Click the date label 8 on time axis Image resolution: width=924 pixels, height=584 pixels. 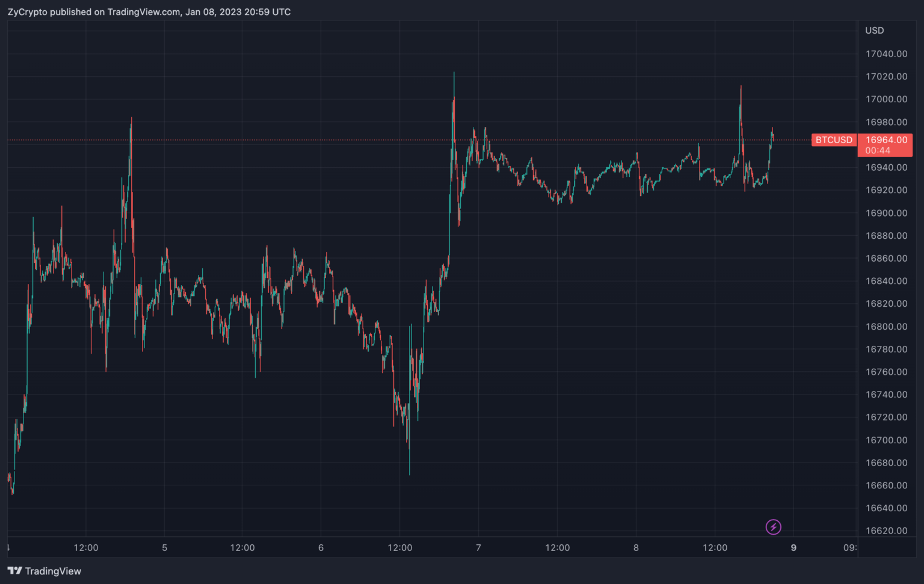(x=636, y=548)
